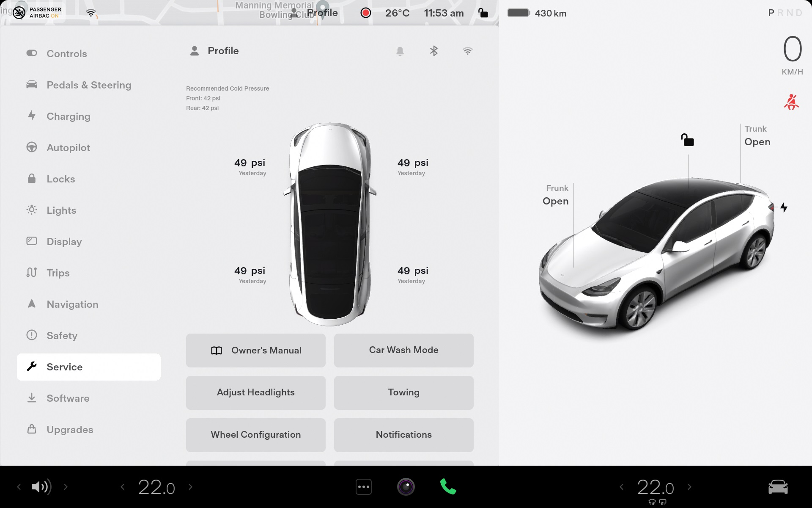Open the app launcher dots icon
The image size is (812, 508).
click(364, 487)
